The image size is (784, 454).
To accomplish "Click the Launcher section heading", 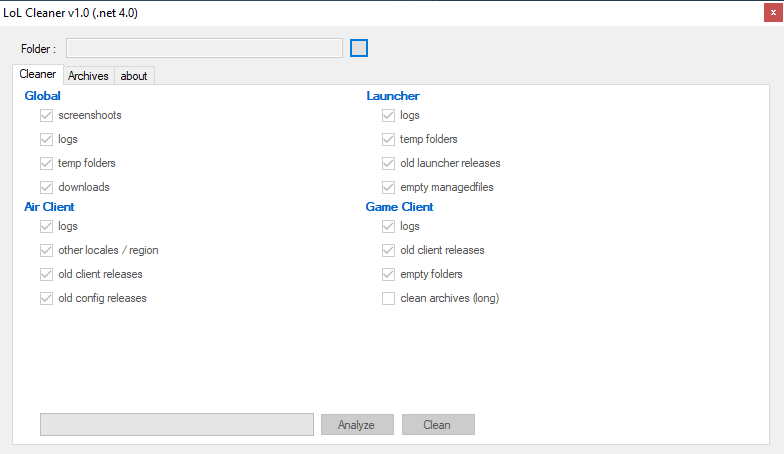I will [x=393, y=96].
